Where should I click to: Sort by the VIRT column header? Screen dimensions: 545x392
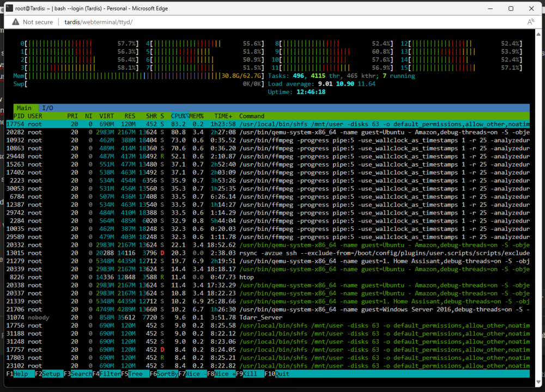[x=106, y=116]
